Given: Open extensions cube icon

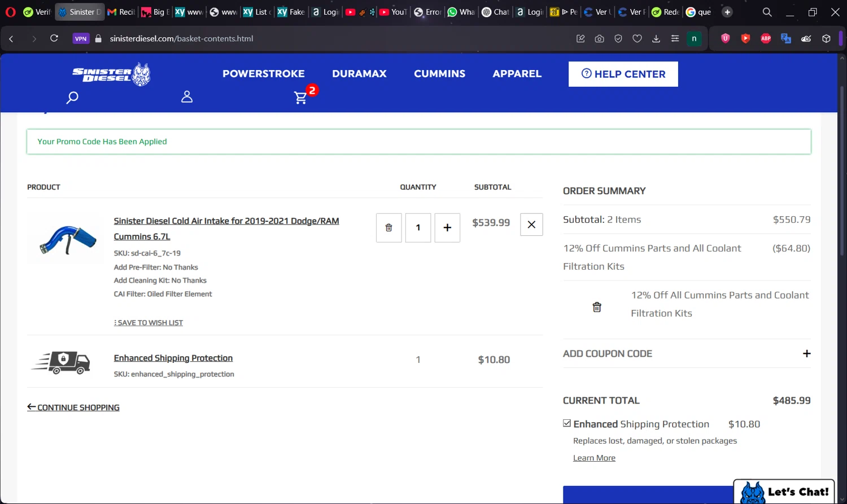Looking at the screenshot, I should (x=826, y=38).
